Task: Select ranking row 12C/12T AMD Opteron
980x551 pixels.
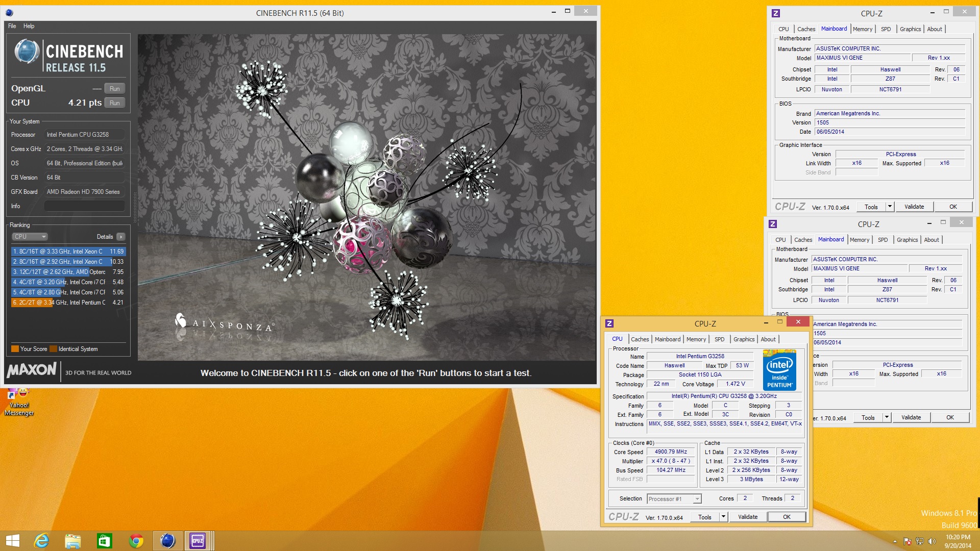Action: 68,272
